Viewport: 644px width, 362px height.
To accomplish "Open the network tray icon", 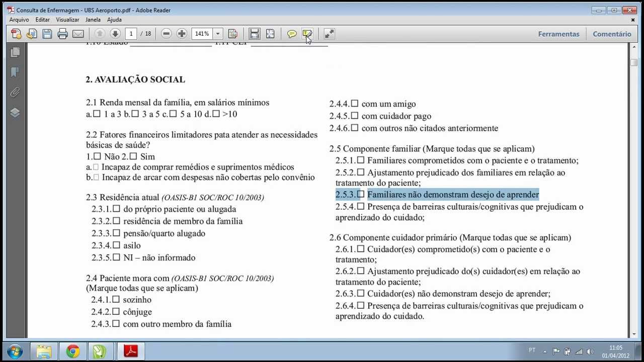I will coord(579,351).
